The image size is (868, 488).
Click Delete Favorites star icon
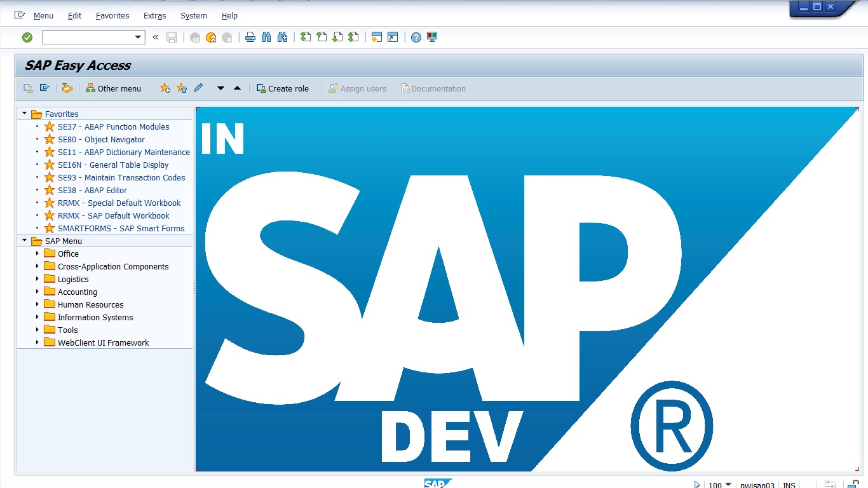[182, 88]
